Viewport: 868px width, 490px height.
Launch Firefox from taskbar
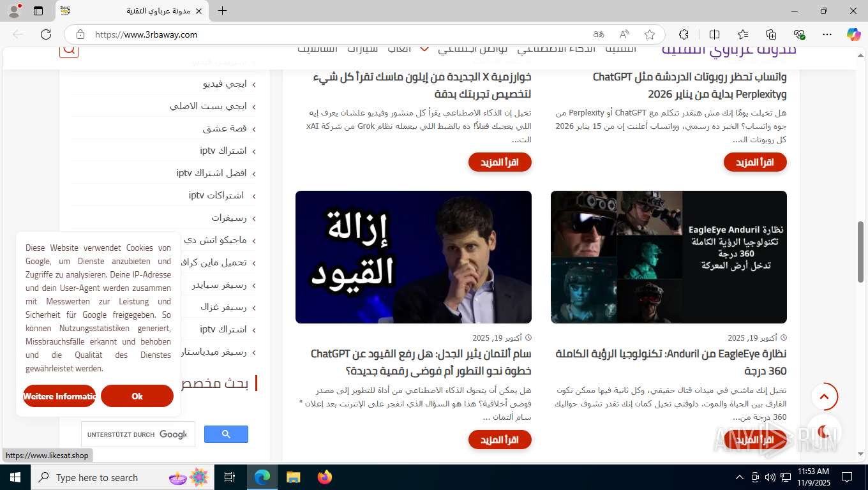324,477
